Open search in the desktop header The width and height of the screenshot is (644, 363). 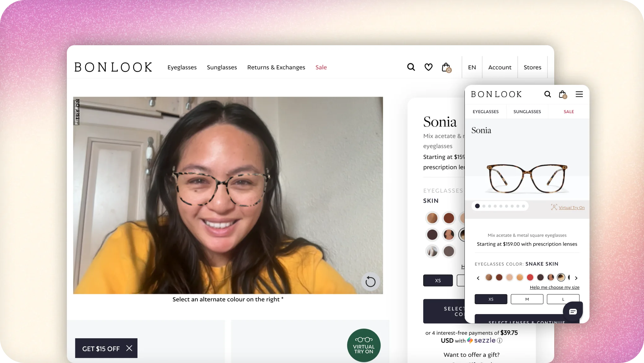point(411,67)
